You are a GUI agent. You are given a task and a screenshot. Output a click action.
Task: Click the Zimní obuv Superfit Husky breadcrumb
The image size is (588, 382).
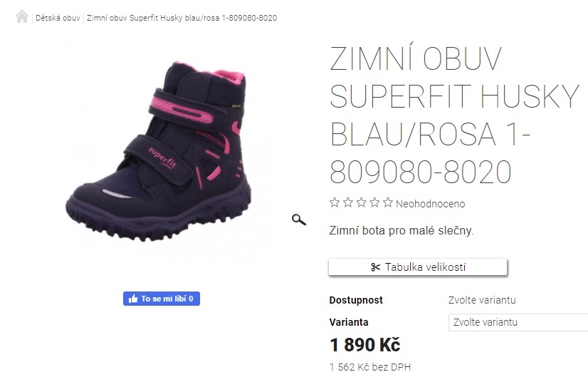[182, 18]
